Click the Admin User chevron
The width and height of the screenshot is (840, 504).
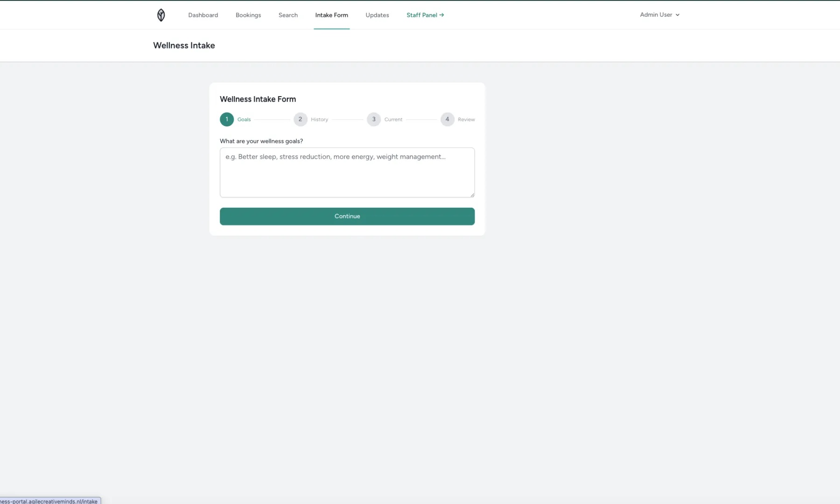pyautogui.click(x=678, y=14)
